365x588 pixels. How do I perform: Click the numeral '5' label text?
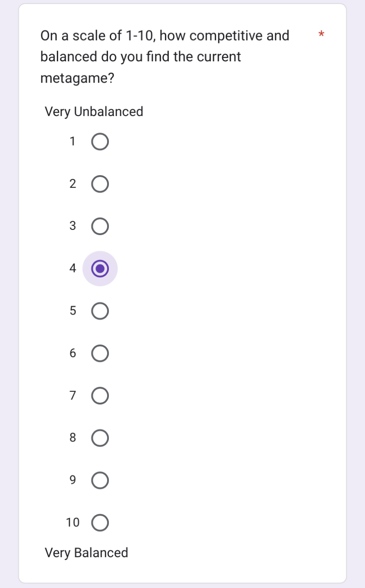tap(72, 311)
